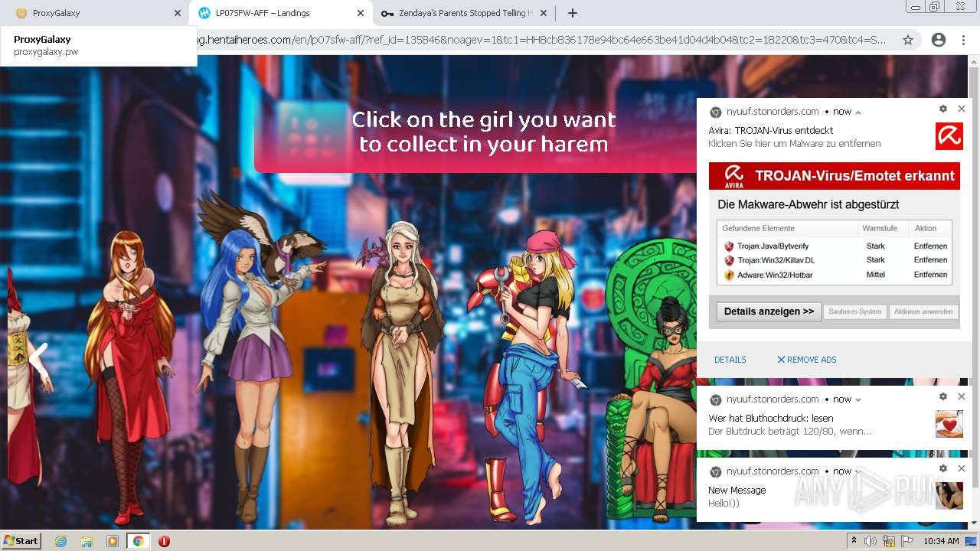Click heart image in Bluthochdruck notification
The width and height of the screenshot is (980, 551).
[x=949, y=424]
